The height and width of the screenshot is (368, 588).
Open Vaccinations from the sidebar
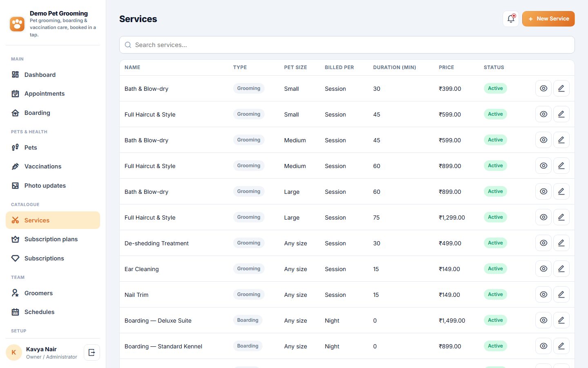(x=53, y=166)
